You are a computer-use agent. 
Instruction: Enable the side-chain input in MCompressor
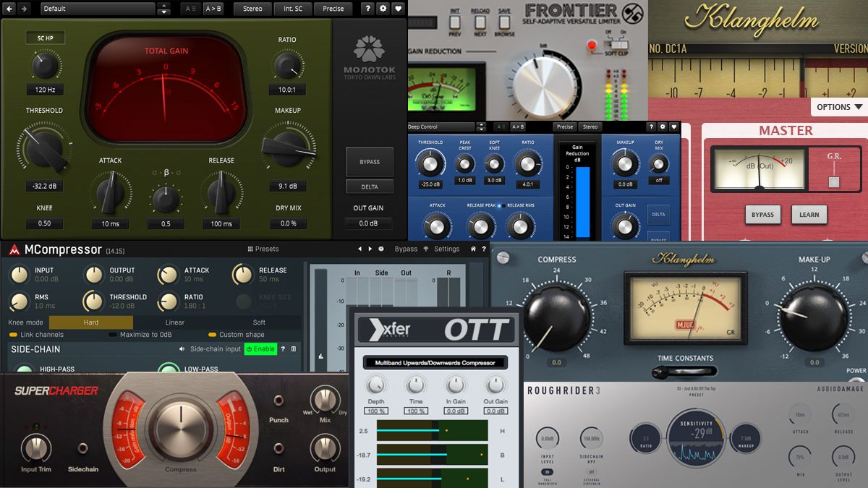click(x=260, y=348)
